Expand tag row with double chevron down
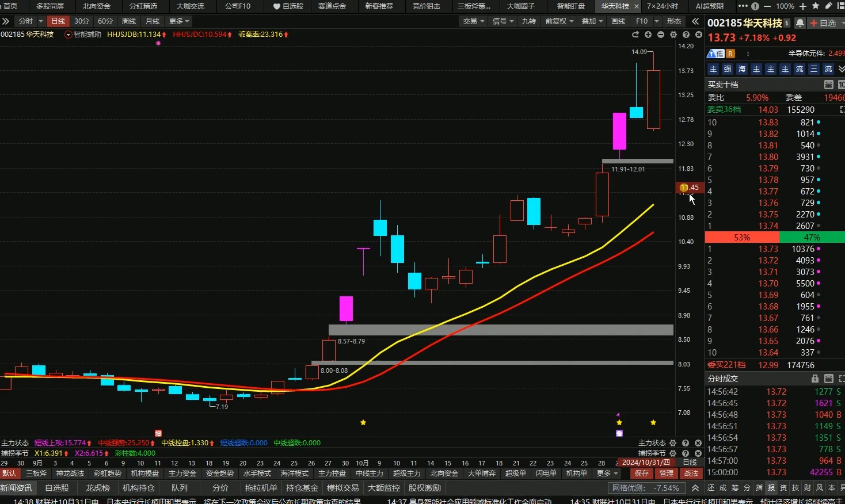The width and height of the screenshot is (845, 504). pos(841,69)
